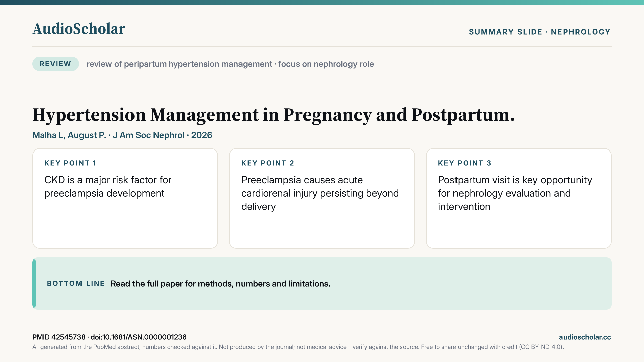Click the AudioScholar logo title
Image resolution: width=644 pixels, height=362 pixels.
click(79, 29)
